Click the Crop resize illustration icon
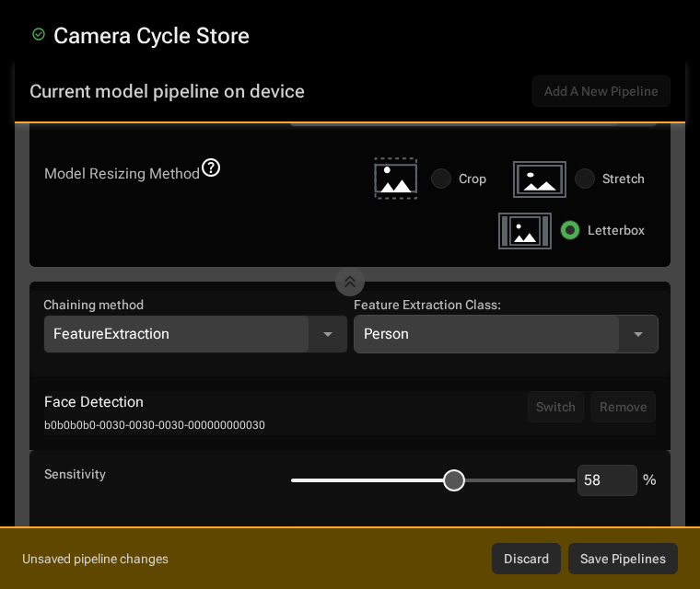The image size is (700, 589). pyautogui.click(x=395, y=179)
